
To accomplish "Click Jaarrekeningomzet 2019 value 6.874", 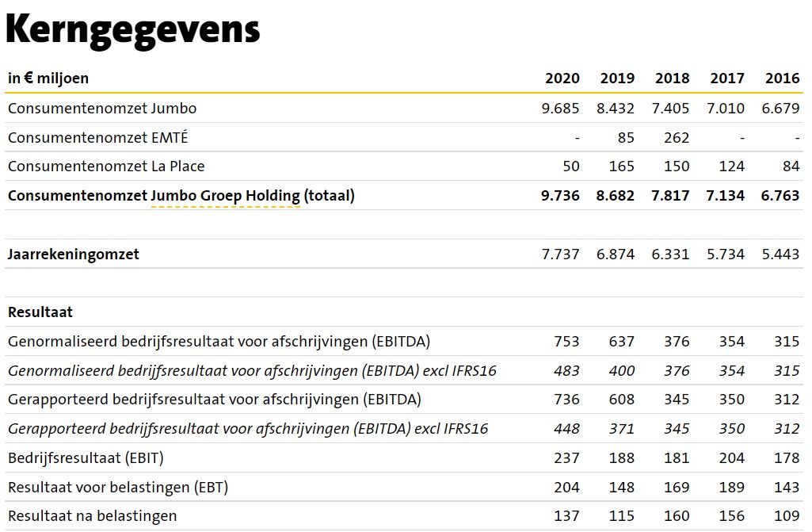I will (x=616, y=255).
